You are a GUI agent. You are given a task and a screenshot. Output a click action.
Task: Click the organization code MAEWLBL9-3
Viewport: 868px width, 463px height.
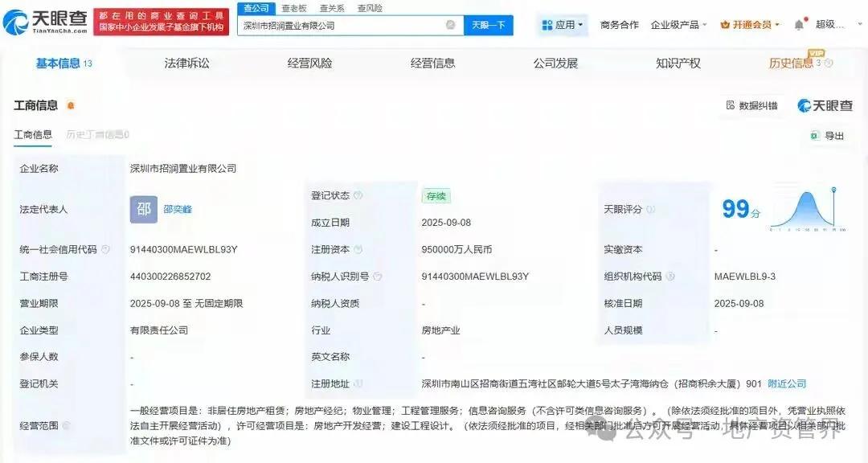pos(744,277)
